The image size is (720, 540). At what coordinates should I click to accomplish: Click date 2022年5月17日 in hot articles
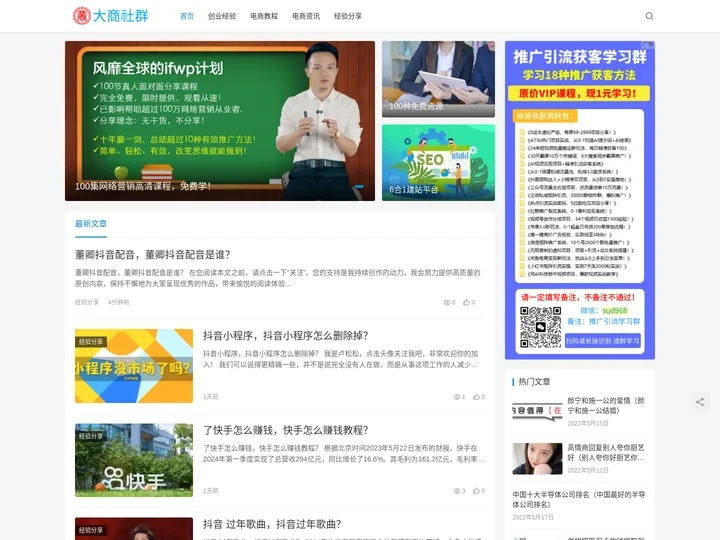coord(533,517)
